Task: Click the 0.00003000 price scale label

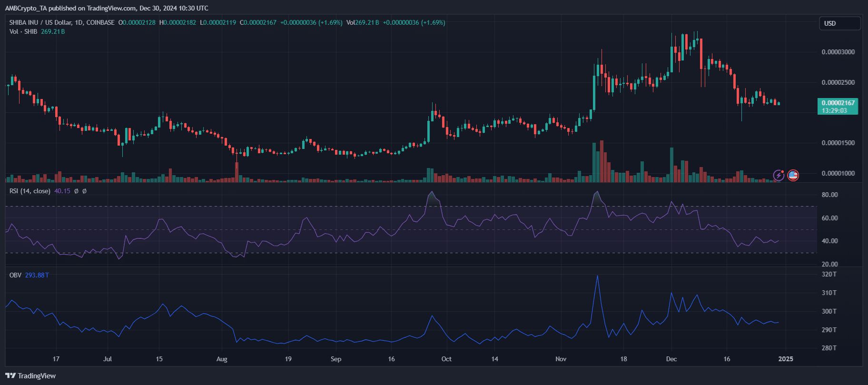Action: (x=838, y=52)
